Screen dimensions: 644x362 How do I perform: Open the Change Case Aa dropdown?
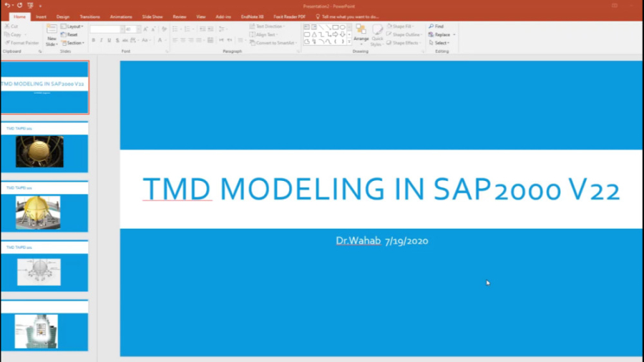(146, 40)
